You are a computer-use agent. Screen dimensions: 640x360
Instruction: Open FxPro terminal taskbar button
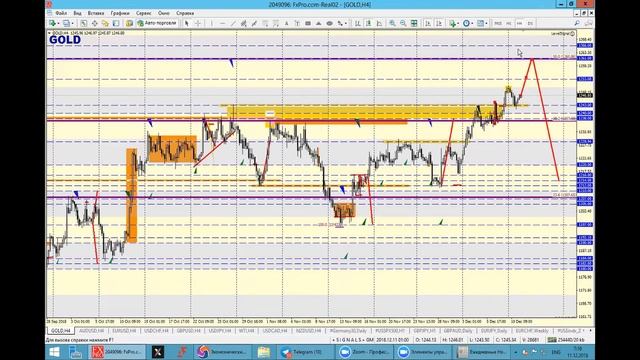(x=117, y=351)
